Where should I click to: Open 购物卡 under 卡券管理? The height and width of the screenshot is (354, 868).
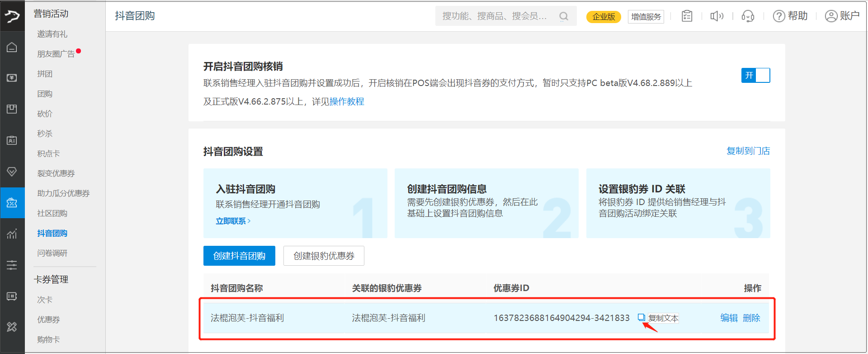[48, 340]
